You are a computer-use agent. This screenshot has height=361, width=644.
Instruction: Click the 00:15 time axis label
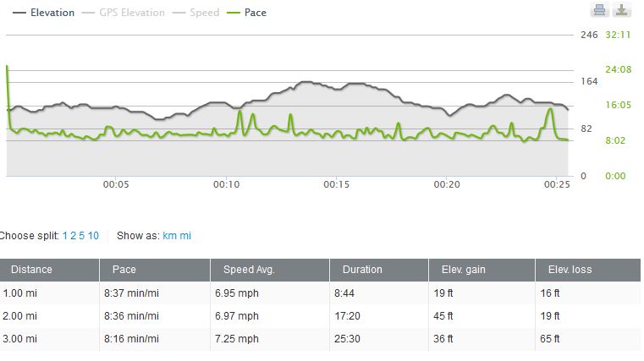point(337,183)
